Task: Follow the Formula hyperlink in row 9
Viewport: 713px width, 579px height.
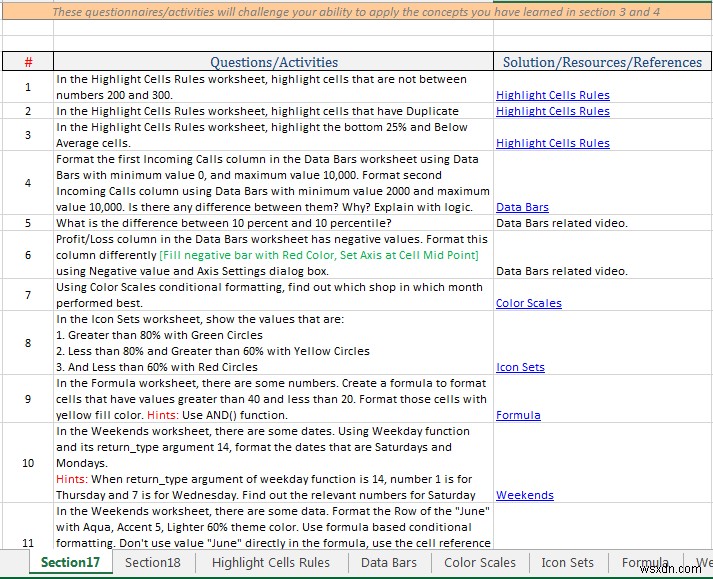Action: tap(518, 415)
